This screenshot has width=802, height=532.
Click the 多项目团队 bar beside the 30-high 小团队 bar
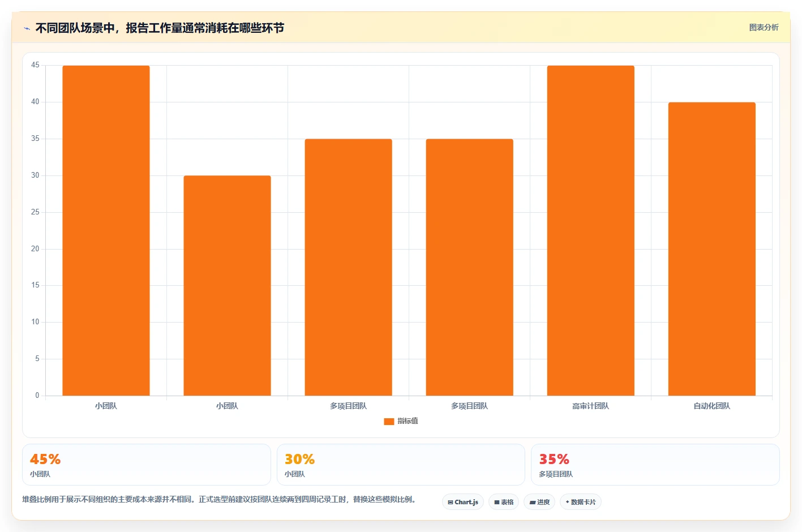coord(348,267)
